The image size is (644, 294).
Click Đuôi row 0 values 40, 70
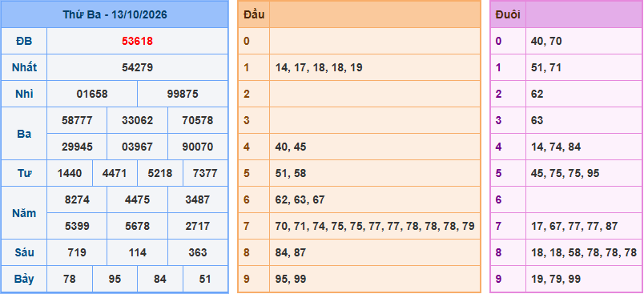click(546, 41)
